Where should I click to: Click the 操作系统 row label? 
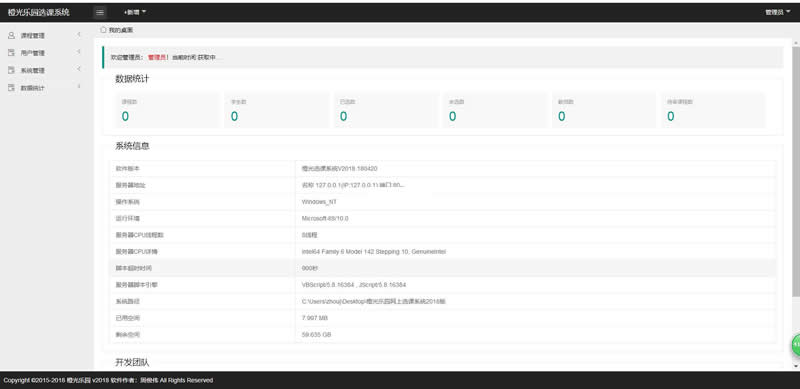[128, 202]
